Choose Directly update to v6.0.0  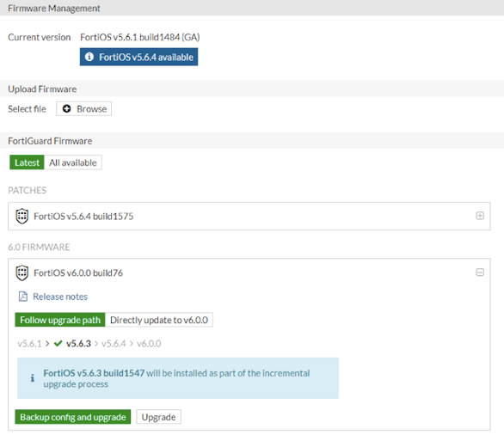tap(159, 320)
